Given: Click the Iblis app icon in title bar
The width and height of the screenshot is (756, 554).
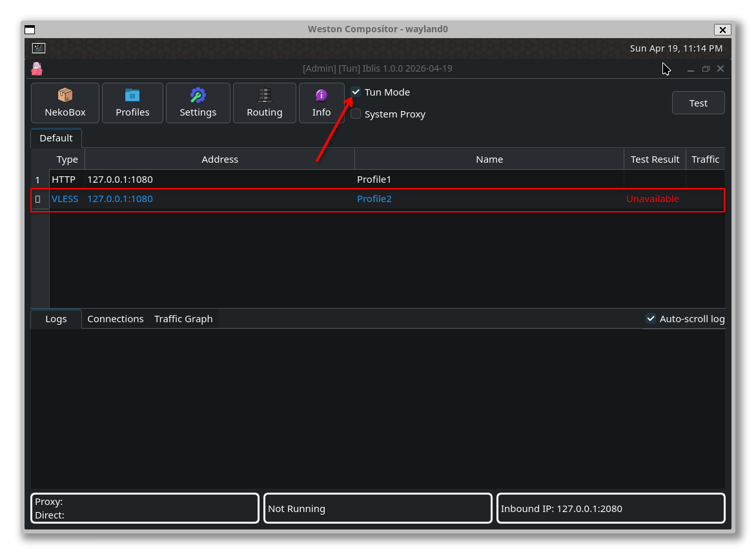Looking at the screenshot, I should [x=37, y=69].
